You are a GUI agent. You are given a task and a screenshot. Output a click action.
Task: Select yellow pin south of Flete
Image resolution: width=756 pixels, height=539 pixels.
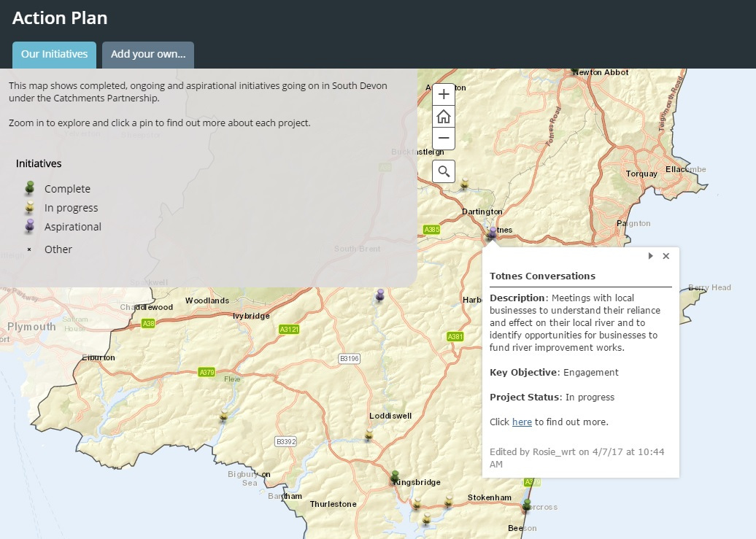(x=224, y=415)
